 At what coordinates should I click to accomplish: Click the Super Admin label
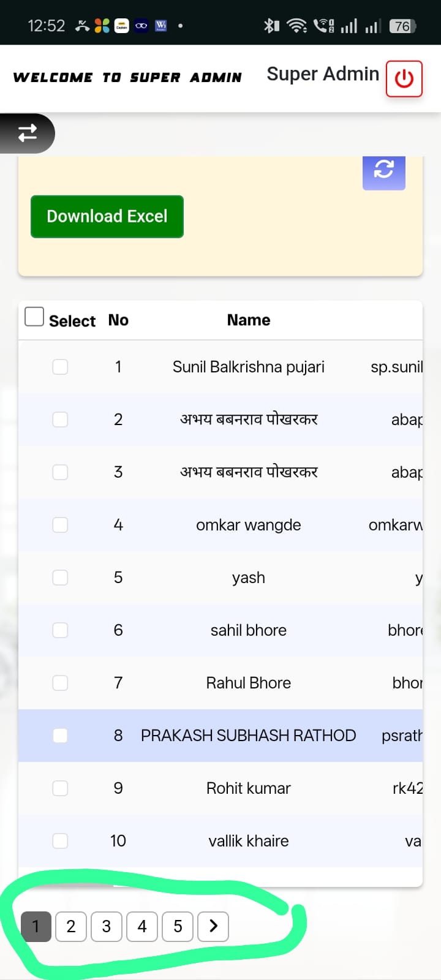[323, 74]
